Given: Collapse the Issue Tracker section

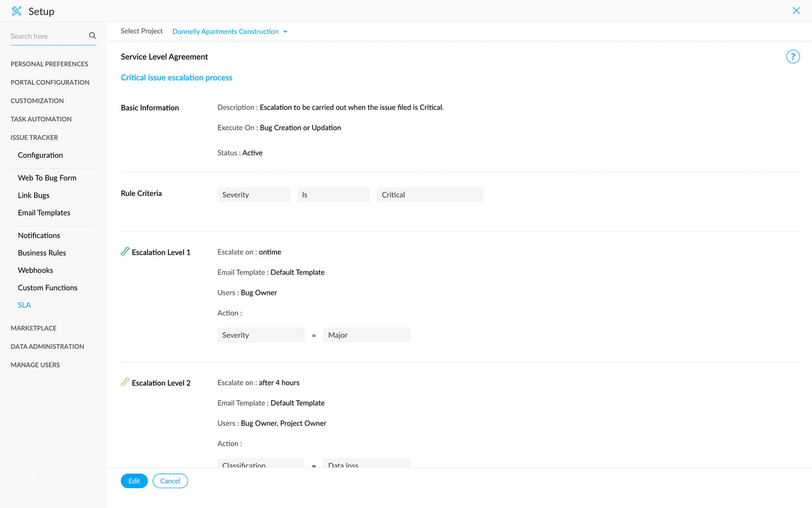Looking at the screenshot, I should (x=34, y=138).
